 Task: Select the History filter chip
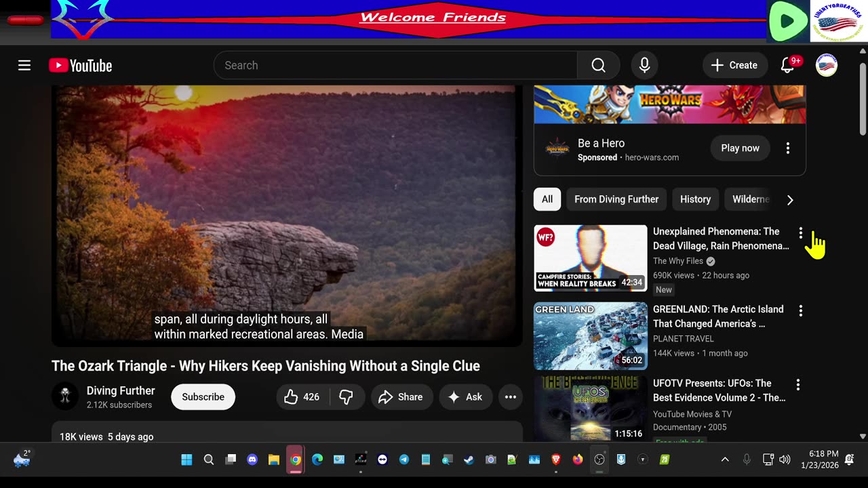(x=695, y=199)
